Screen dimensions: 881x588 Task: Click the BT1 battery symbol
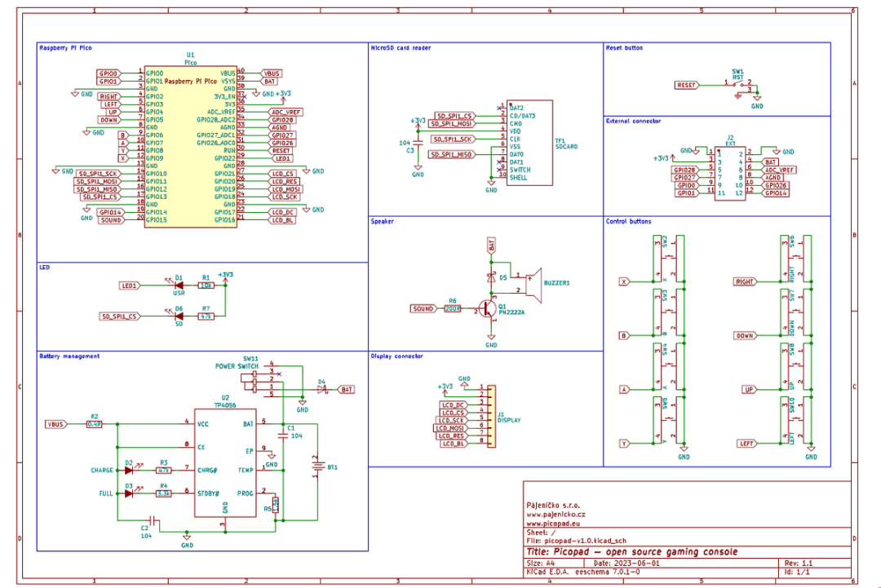[317, 467]
